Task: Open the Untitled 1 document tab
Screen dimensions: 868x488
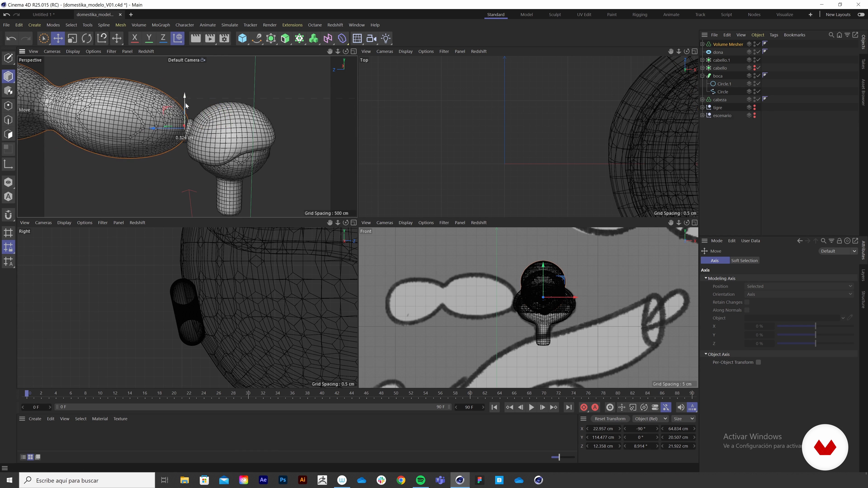Action: pyautogui.click(x=44, y=14)
